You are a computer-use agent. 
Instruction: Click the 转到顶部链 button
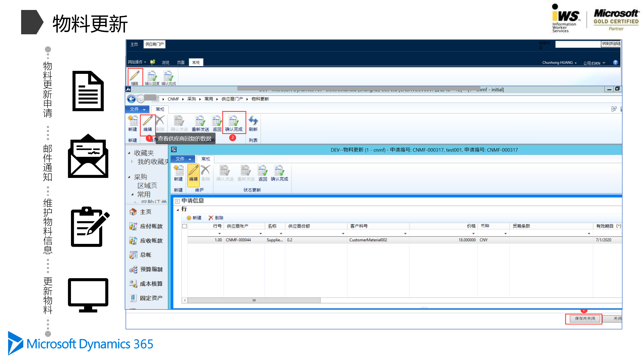[611, 44]
